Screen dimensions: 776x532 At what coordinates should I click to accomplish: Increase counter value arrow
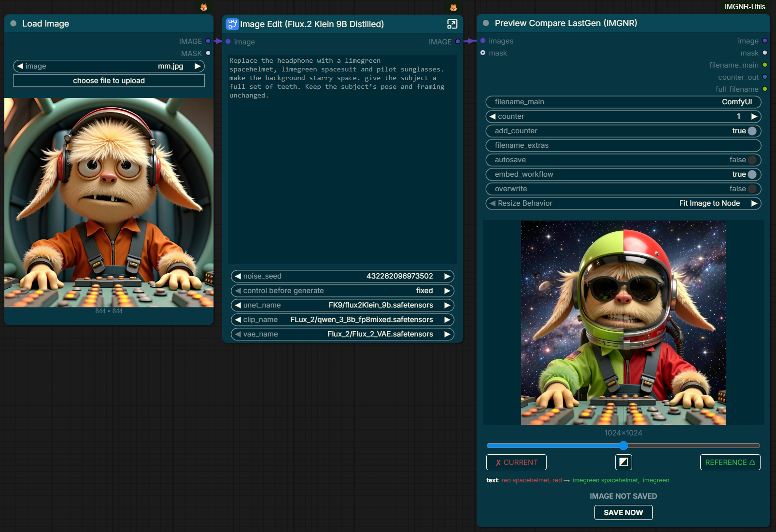[754, 116]
